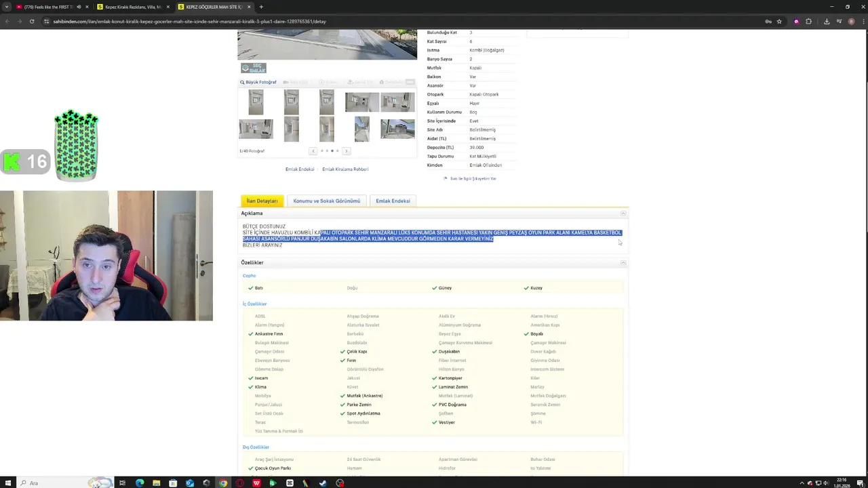The image size is (868, 488).
Task: Open Microsoft Edge from the taskbar
Action: 139,483
